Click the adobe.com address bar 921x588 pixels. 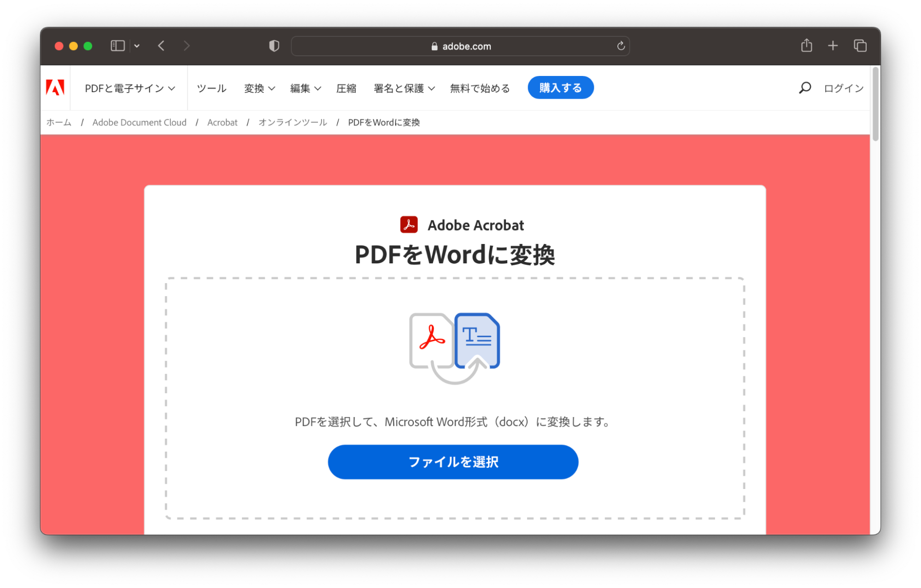pyautogui.click(x=460, y=46)
